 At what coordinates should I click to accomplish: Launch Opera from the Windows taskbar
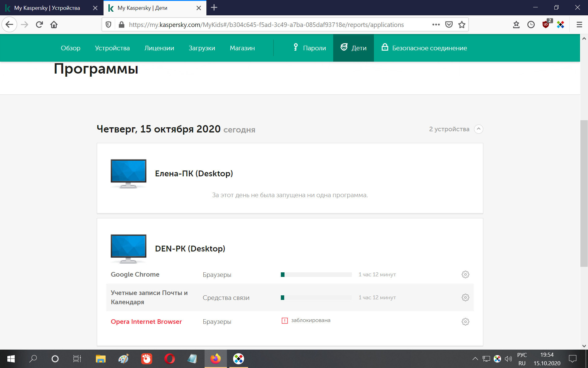click(x=170, y=358)
